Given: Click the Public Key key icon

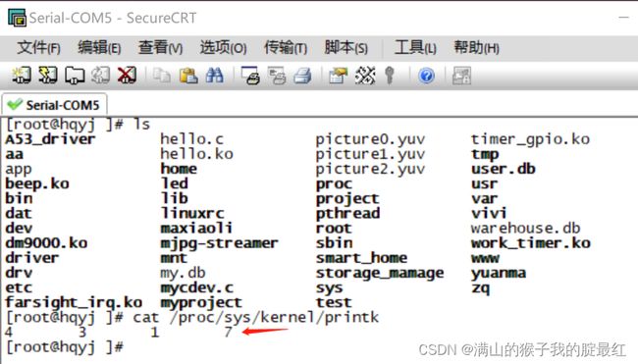Looking at the screenshot, I should click(390, 76).
